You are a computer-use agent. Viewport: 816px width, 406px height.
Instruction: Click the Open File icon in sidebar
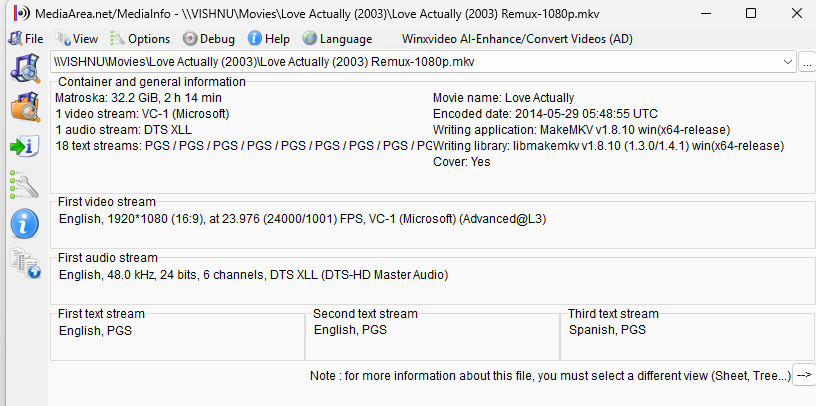[x=23, y=68]
